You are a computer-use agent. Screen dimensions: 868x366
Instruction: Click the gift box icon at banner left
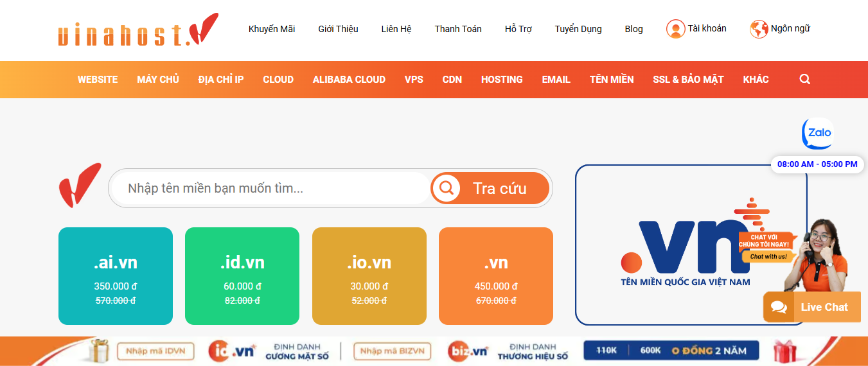tap(100, 351)
